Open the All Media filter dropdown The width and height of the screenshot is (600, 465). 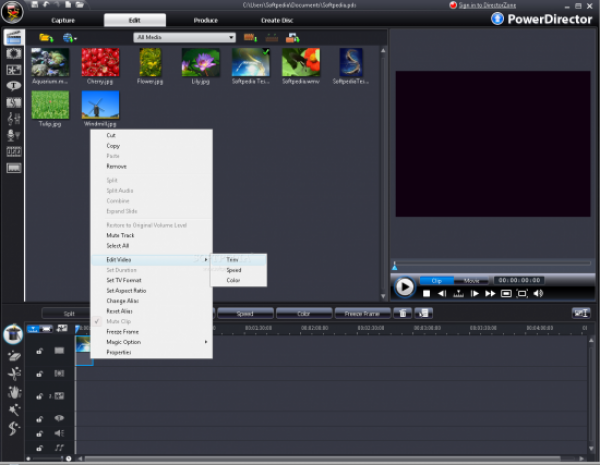[x=184, y=38]
